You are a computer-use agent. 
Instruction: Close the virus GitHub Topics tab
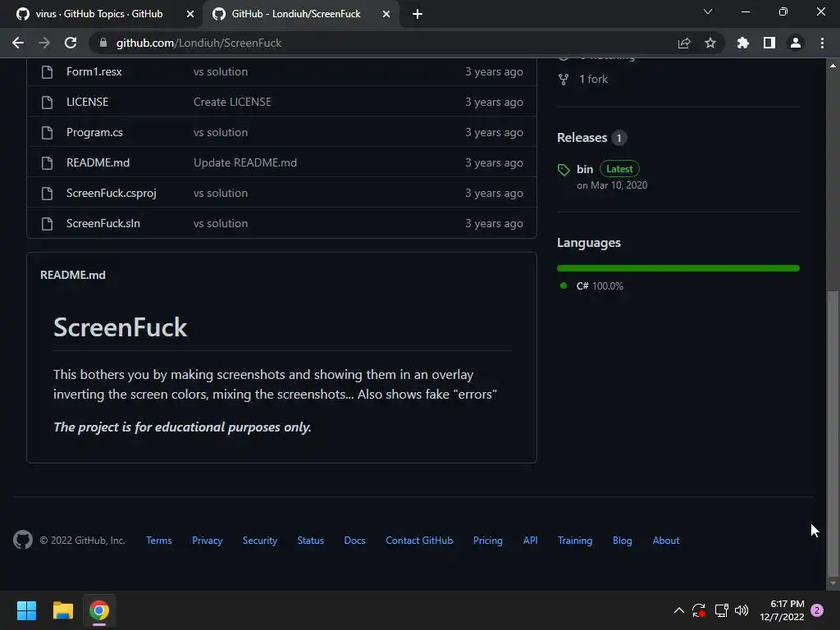point(190,14)
